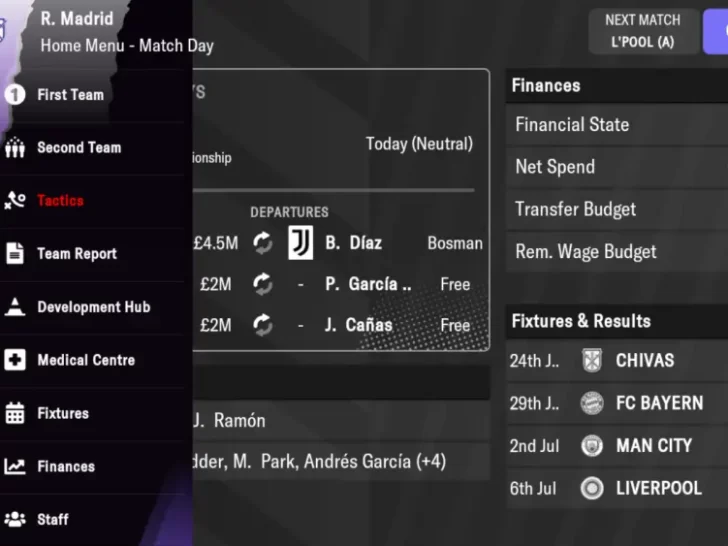The height and width of the screenshot is (546, 728).
Task: Click the Fixtures calendar icon
Action: coord(15,413)
